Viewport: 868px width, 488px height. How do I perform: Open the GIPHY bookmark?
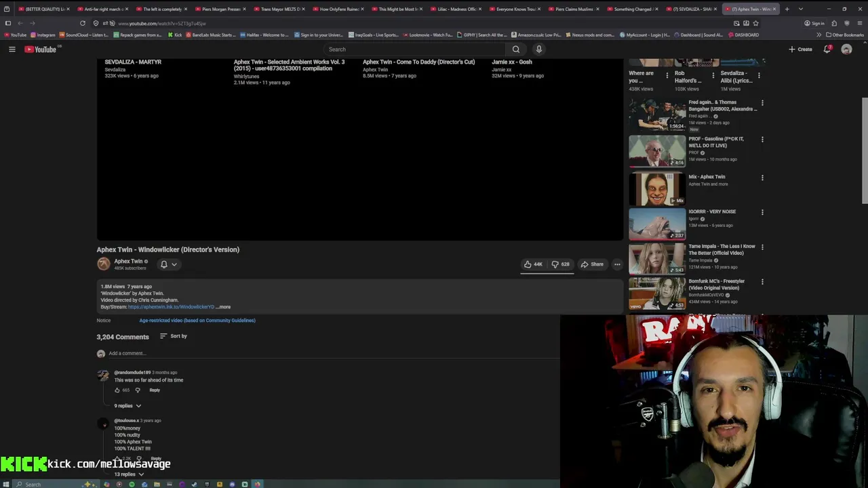pyautogui.click(x=482, y=35)
